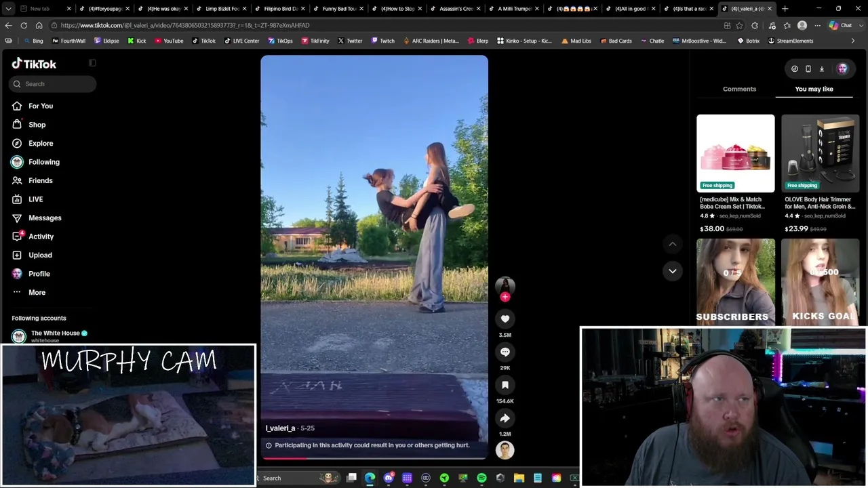Click the l_valeri_a username link
This screenshot has height=488, width=868.
(281, 428)
